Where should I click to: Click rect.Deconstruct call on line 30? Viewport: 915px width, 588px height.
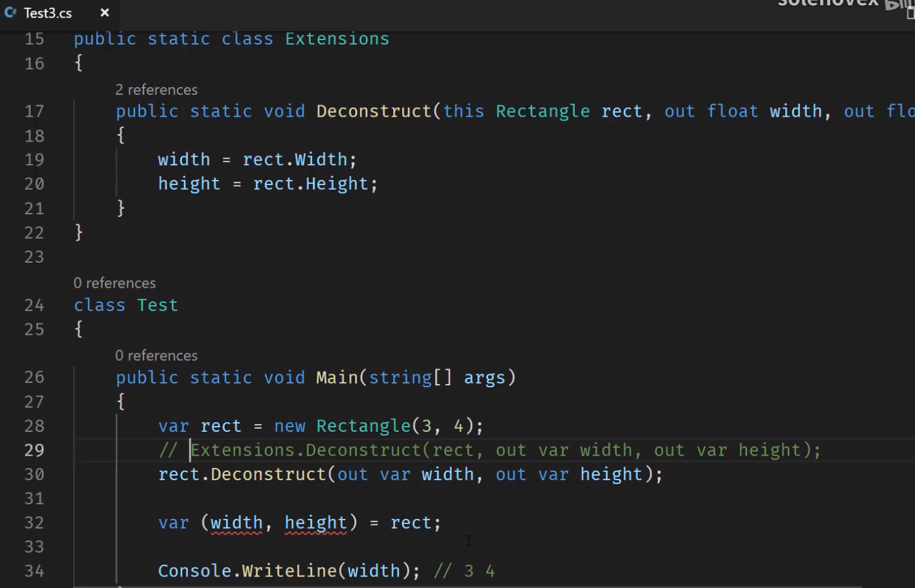point(242,474)
